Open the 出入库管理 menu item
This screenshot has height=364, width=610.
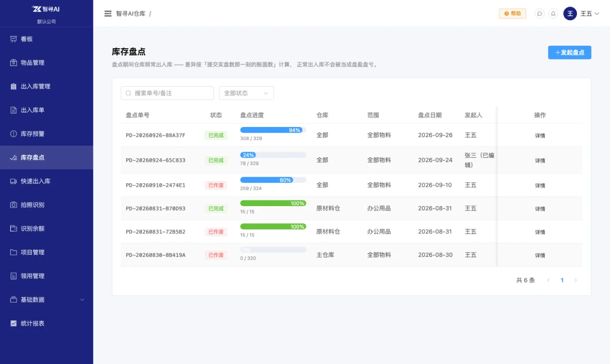46,86
